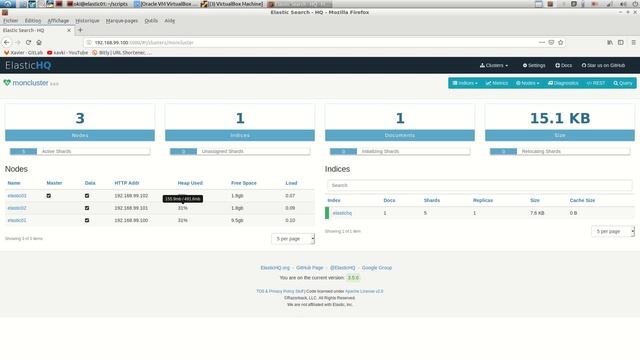Open the Historique menu

tap(87, 20)
